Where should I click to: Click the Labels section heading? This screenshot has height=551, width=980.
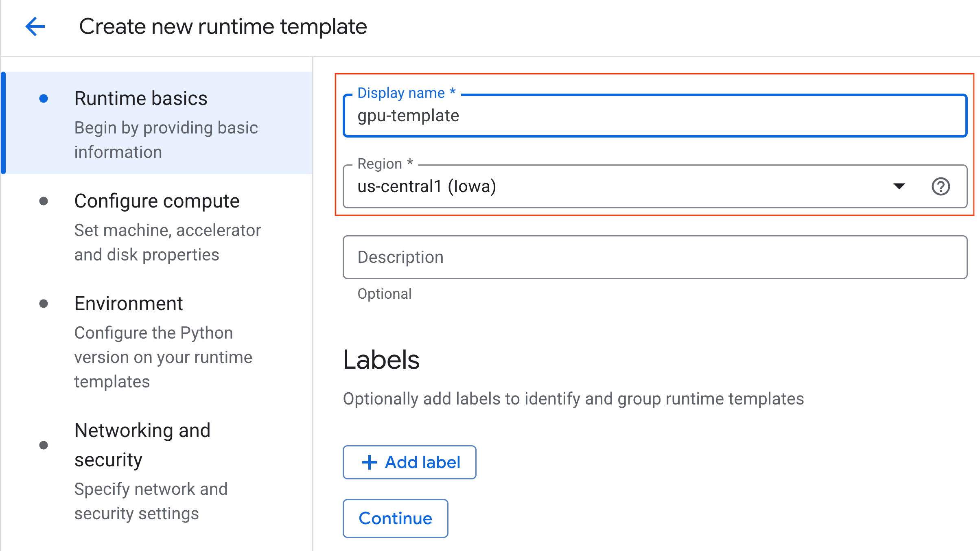(x=381, y=360)
